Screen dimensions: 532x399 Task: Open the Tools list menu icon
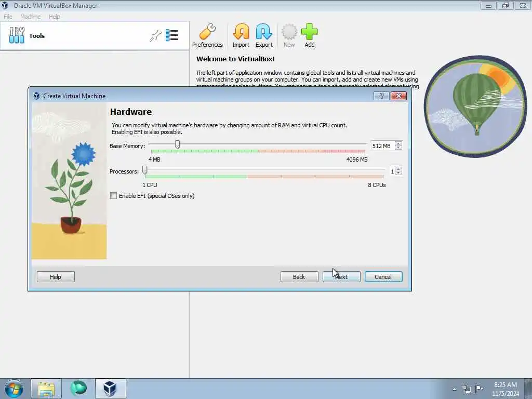(x=172, y=35)
